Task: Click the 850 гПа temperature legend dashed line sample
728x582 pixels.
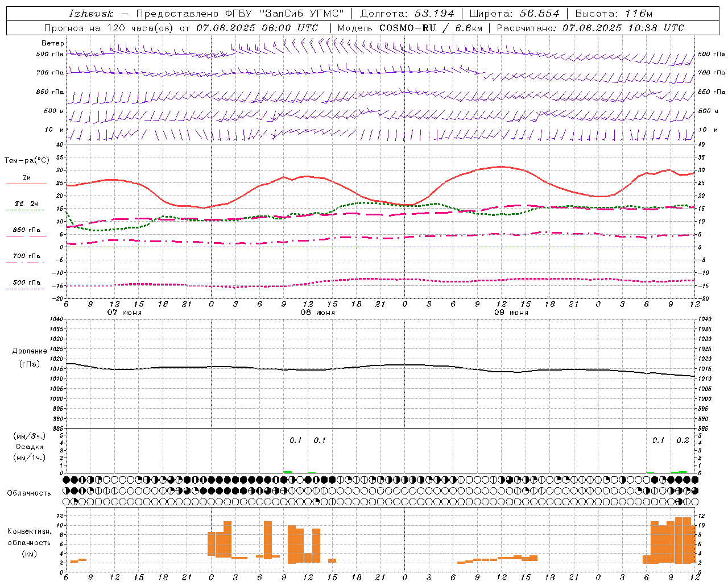Action: click(x=25, y=236)
